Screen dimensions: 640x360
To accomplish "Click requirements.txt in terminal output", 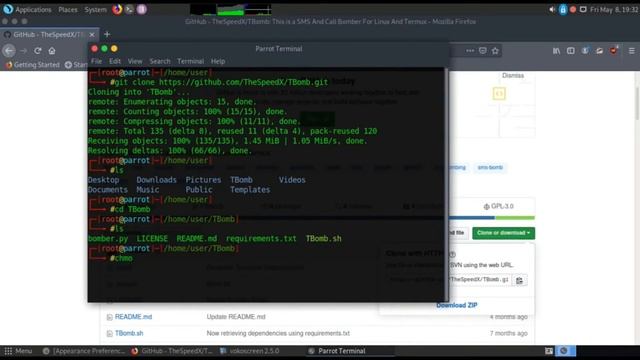I will [261, 239].
